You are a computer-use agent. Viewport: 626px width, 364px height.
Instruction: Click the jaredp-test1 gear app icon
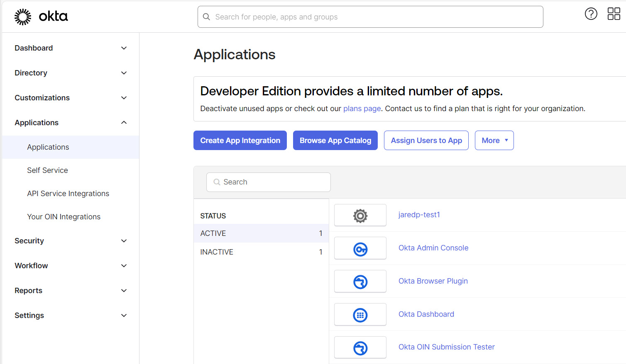(360, 215)
